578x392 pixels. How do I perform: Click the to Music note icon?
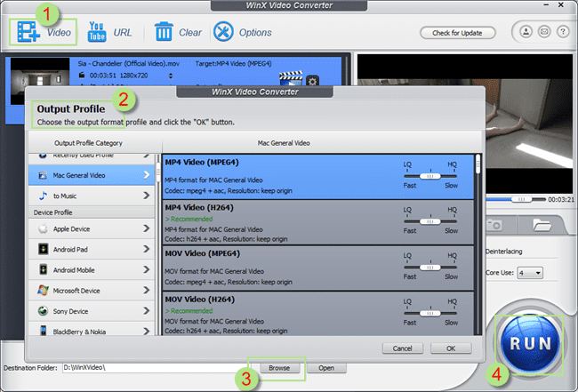coord(44,196)
